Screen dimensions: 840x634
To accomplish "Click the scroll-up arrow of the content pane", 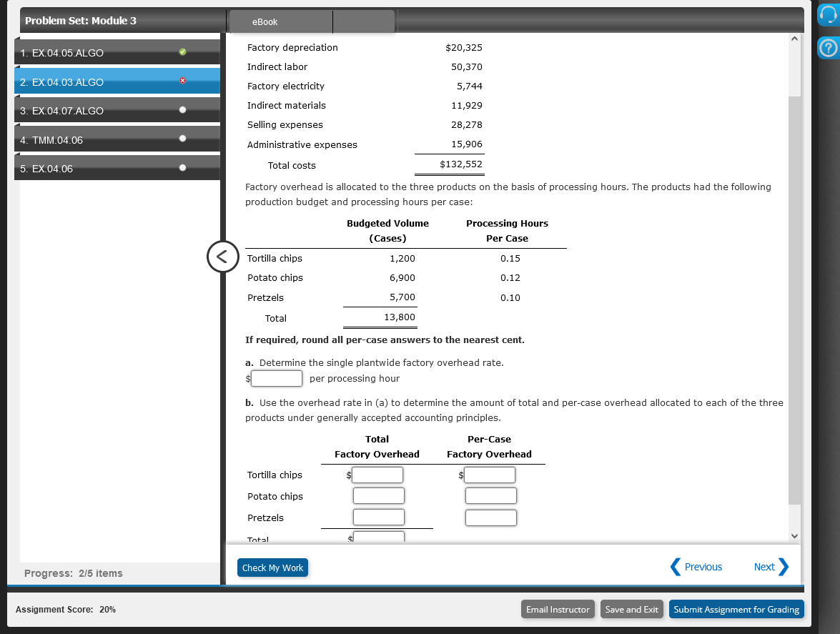I will [794, 39].
